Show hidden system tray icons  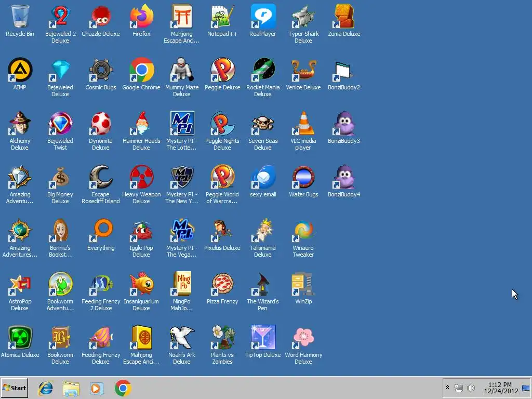(447, 388)
